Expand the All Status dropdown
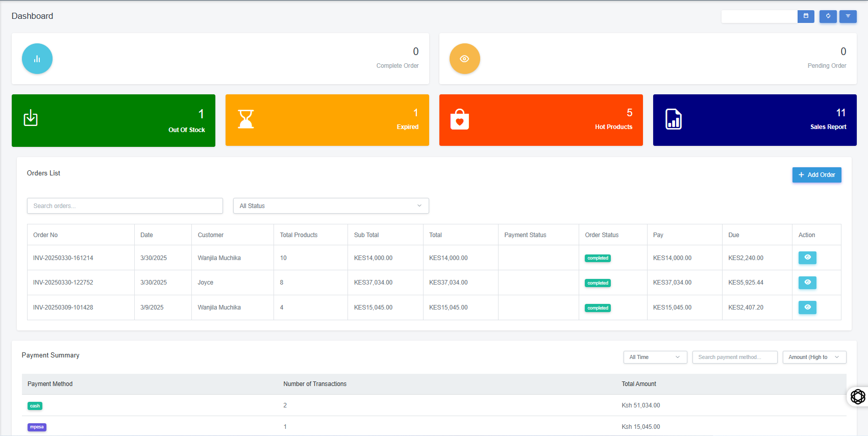 pos(331,206)
